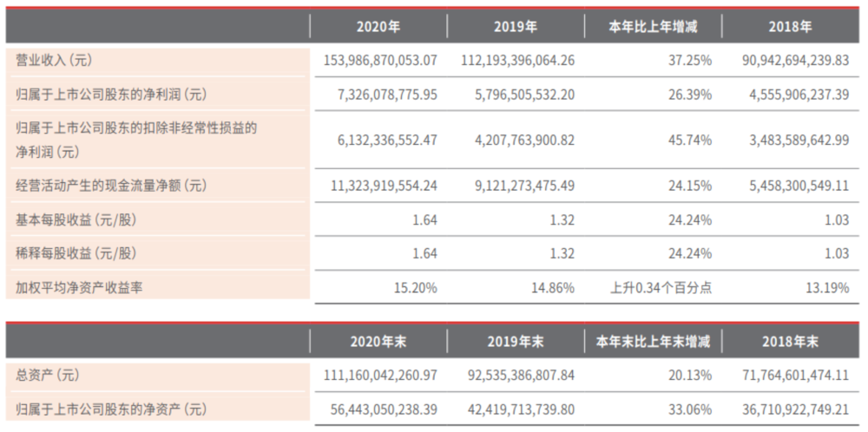The height and width of the screenshot is (432, 868).
Task: Click the value 4,555,906,237.39
Action: pyautogui.click(x=799, y=95)
